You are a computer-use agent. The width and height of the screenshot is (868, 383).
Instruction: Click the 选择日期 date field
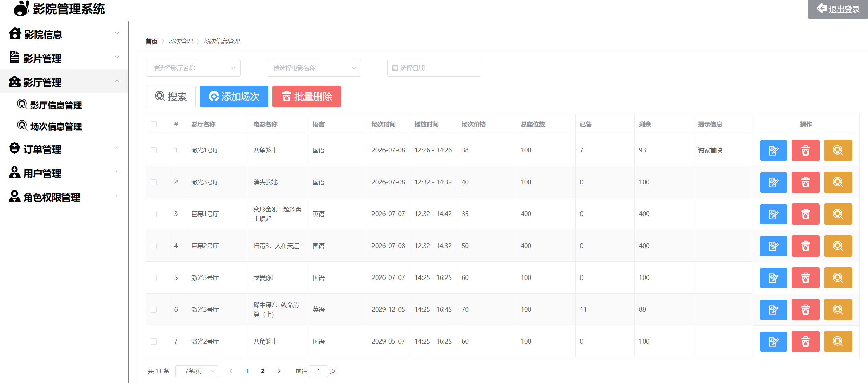click(x=434, y=68)
